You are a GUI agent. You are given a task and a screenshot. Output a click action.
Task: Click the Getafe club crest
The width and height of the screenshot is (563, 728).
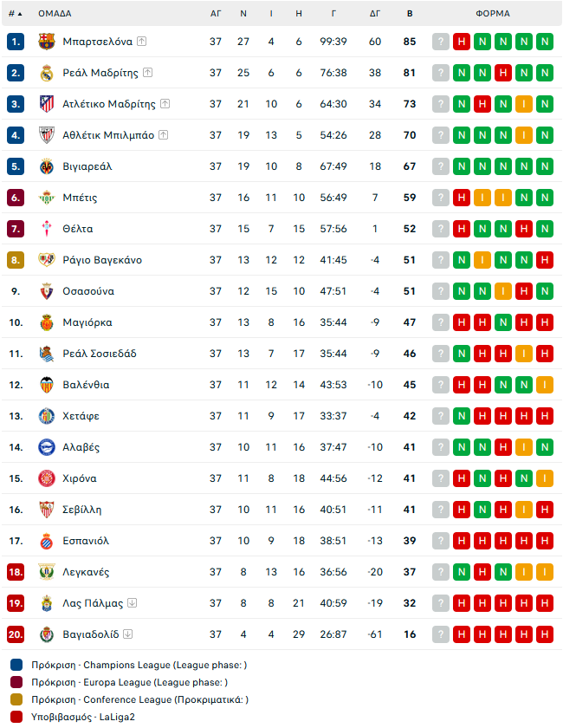tap(47, 416)
